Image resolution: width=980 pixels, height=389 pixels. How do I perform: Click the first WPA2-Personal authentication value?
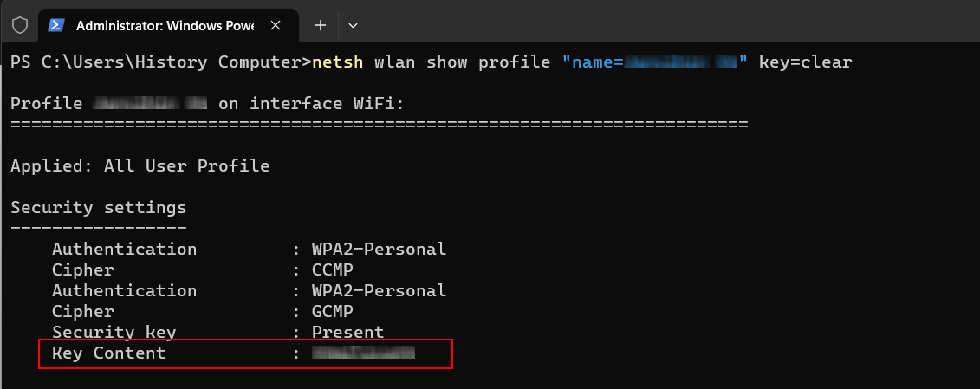[x=379, y=249]
